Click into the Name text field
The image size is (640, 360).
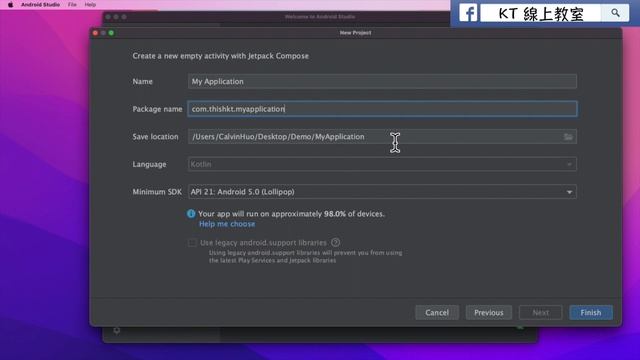[x=382, y=81]
